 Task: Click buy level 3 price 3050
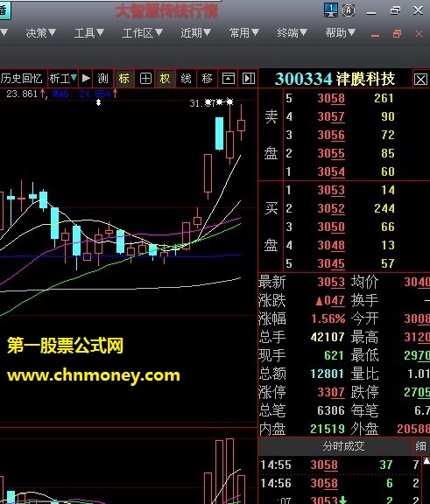pos(331,227)
